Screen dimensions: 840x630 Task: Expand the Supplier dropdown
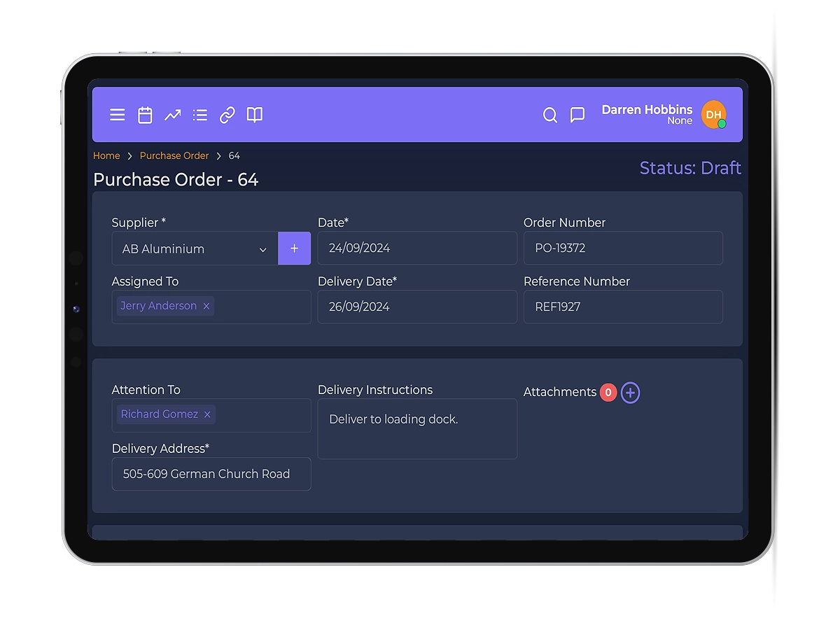(262, 248)
